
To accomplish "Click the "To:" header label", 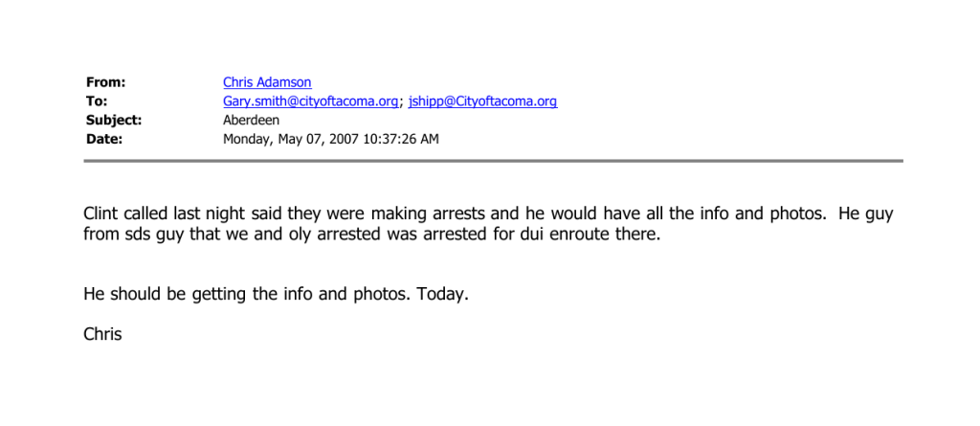I will [x=97, y=101].
